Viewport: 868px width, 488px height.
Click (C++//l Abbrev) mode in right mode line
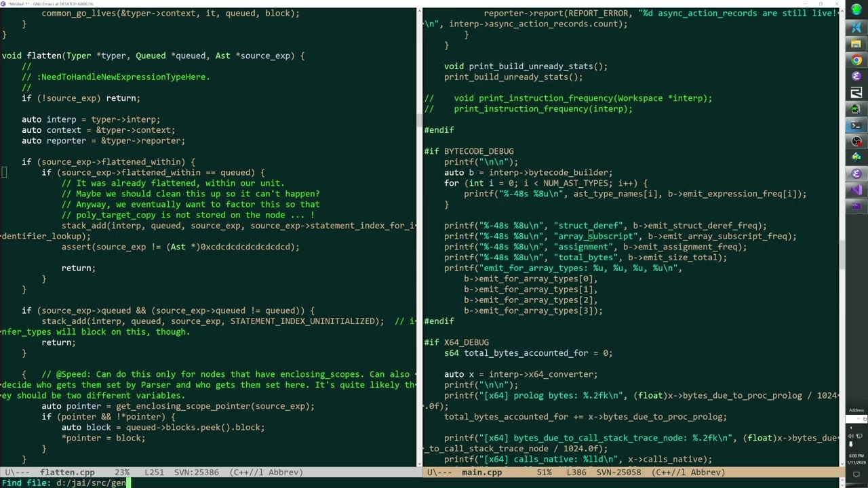pyautogui.click(x=688, y=472)
